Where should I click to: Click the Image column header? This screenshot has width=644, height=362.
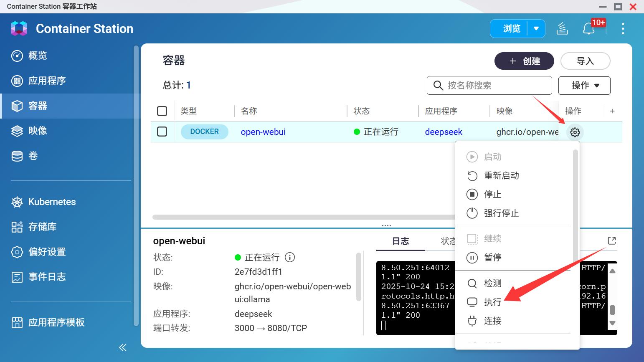coord(505,111)
